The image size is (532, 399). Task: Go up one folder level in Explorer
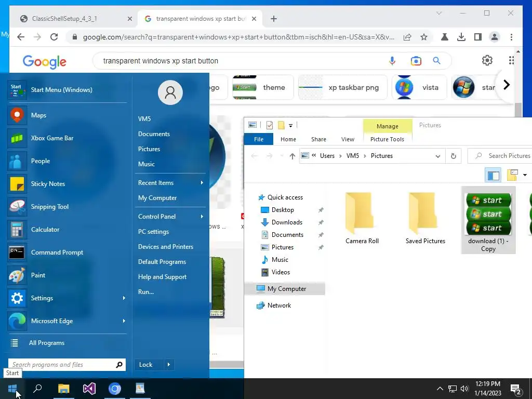point(292,156)
